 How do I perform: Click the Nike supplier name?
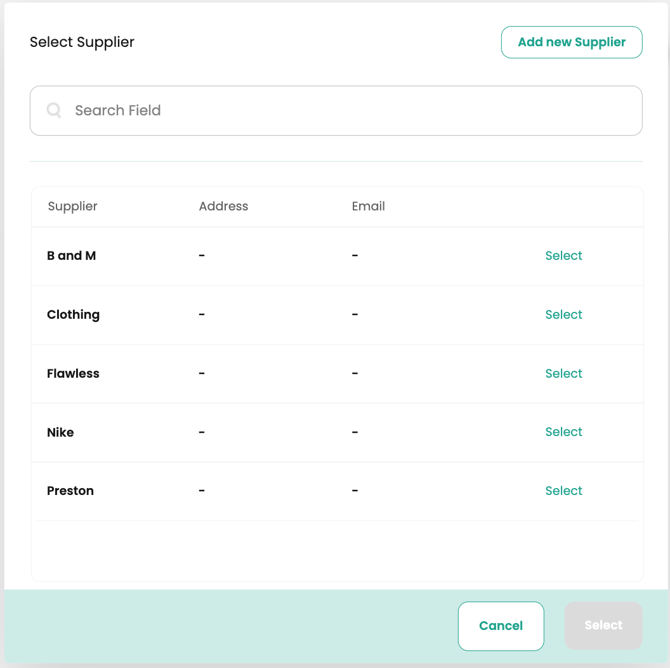(60, 433)
